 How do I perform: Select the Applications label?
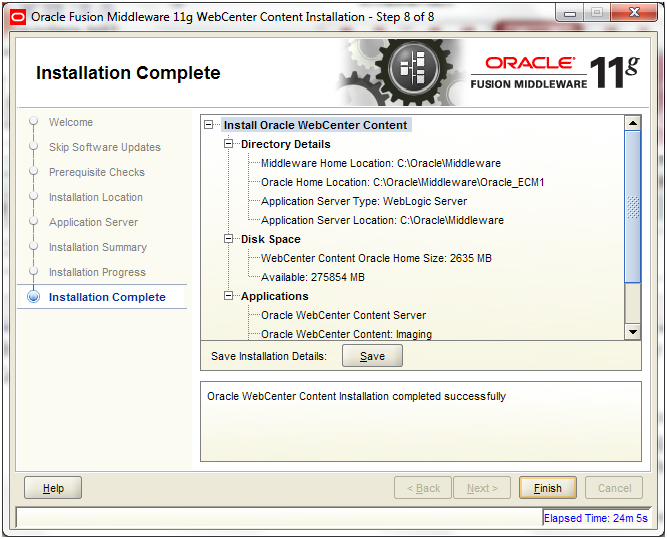pyautogui.click(x=274, y=296)
